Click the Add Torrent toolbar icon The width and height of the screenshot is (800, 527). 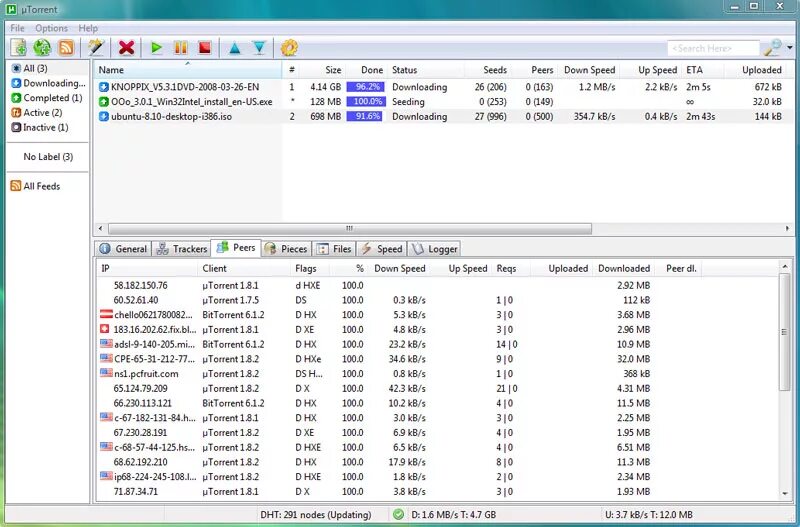[x=19, y=47]
